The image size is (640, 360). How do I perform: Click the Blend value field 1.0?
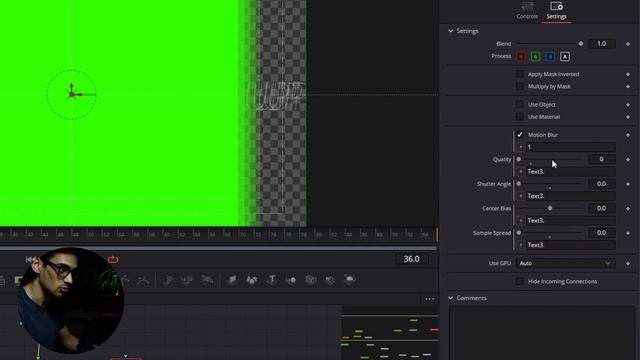[x=602, y=44]
